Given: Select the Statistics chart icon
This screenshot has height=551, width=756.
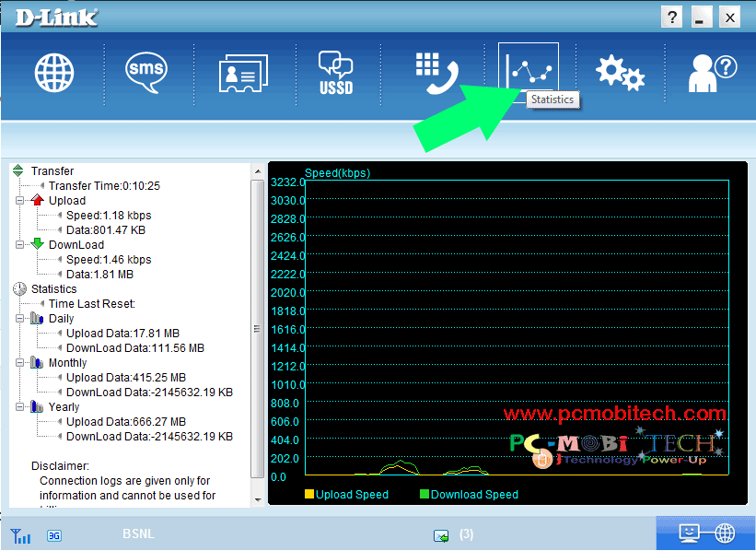Looking at the screenshot, I should coord(529,72).
